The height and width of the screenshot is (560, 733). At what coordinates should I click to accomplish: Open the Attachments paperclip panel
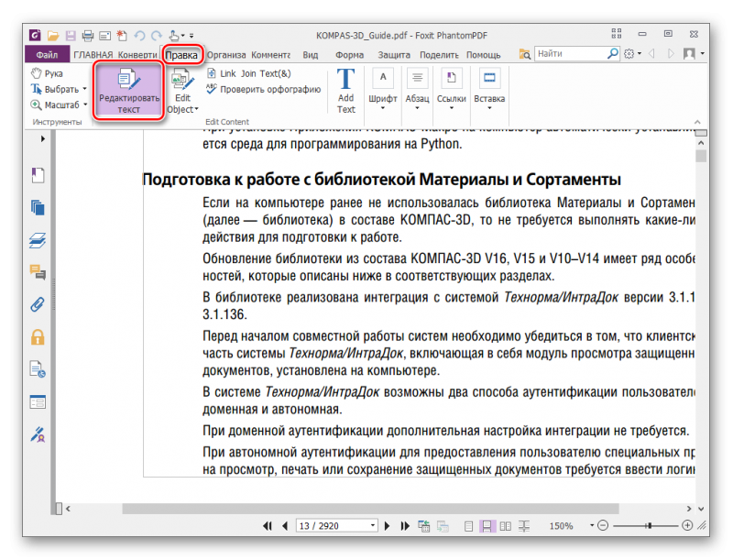(38, 305)
